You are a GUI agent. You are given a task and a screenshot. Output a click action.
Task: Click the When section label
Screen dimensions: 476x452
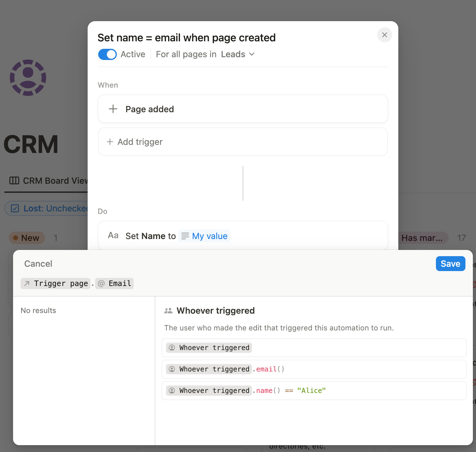coord(108,85)
